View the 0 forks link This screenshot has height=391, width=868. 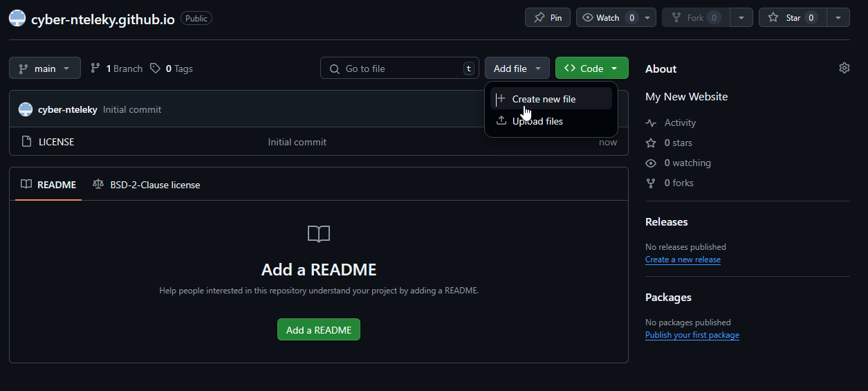pos(670,183)
